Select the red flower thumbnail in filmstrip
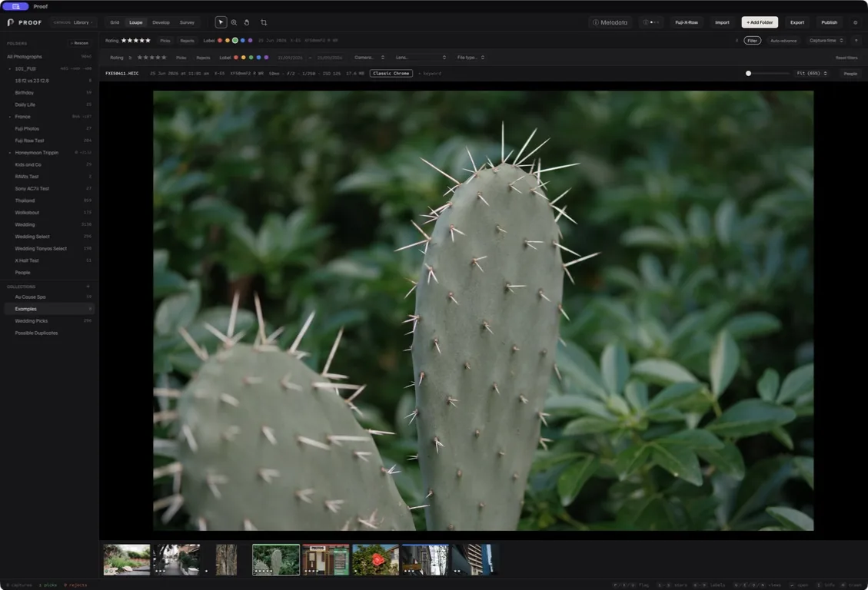 [375, 559]
